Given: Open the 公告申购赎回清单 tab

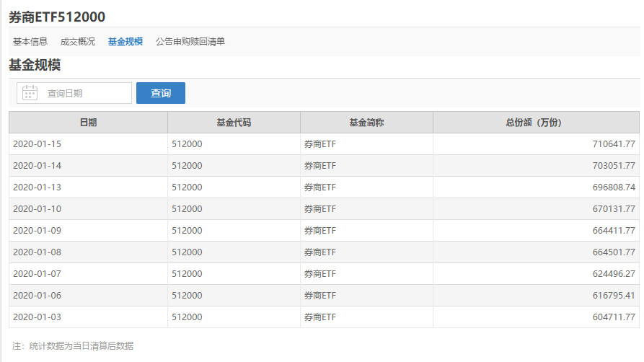Looking at the screenshot, I should [190, 42].
